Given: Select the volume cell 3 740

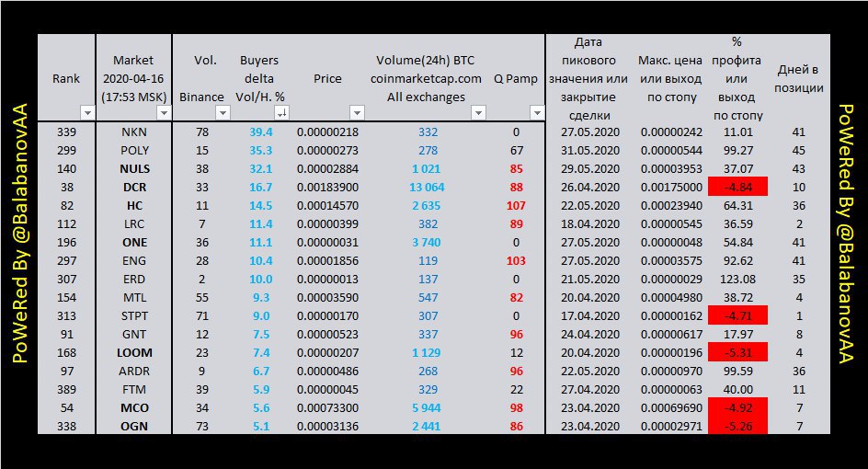Looking at the screenshot, I should pos(427,243).
